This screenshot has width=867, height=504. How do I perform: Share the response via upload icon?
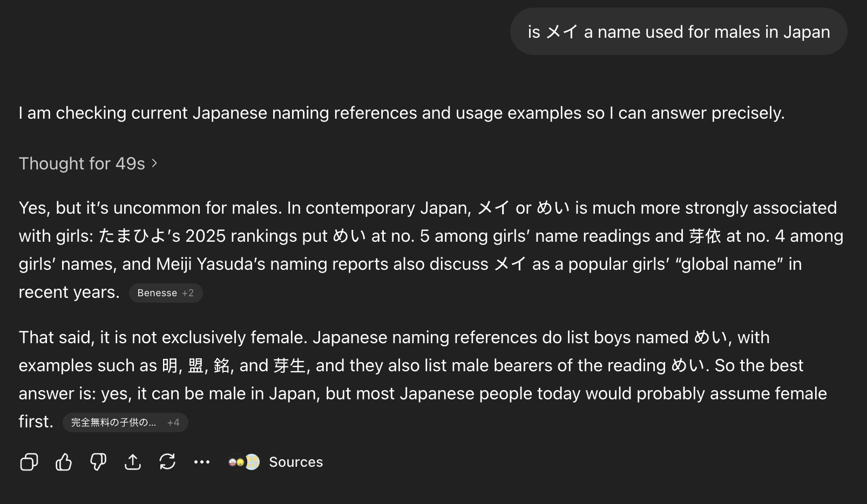pos(133,462)
